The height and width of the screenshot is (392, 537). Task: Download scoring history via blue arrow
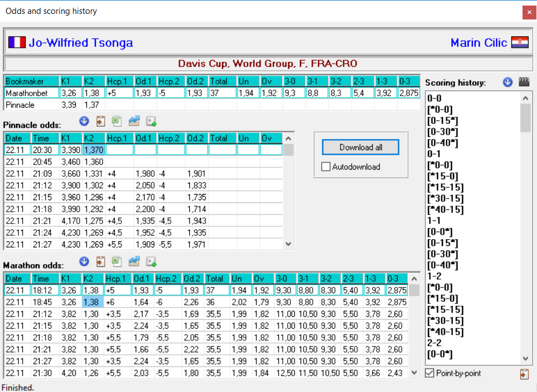(x=508, y=82)
